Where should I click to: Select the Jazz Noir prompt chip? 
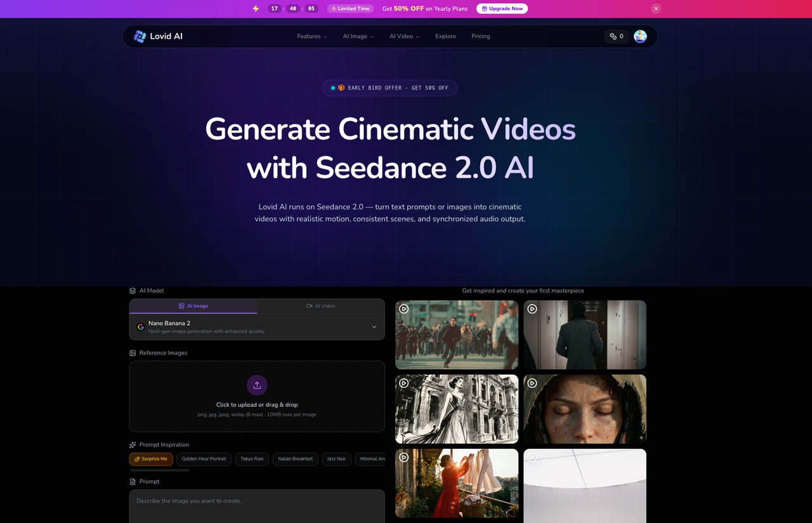pyautogui.click(x=337, y=459)
